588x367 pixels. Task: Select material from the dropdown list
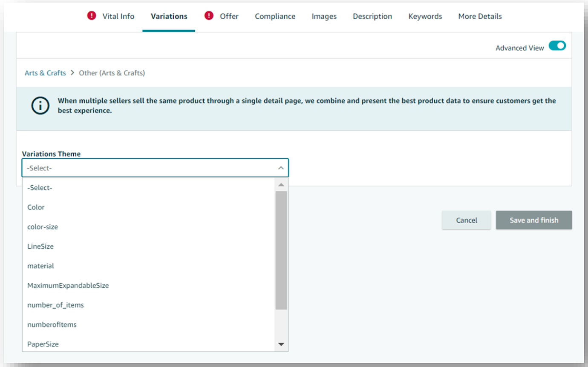pyautogui.click(x=40, y=266)
